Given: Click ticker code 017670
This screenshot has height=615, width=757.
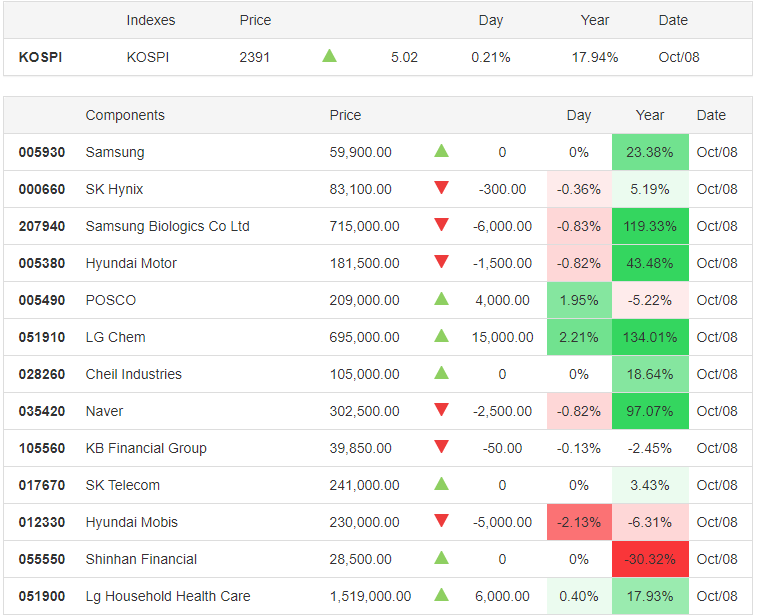Looking at the screenshot, I should coord(42,485).
